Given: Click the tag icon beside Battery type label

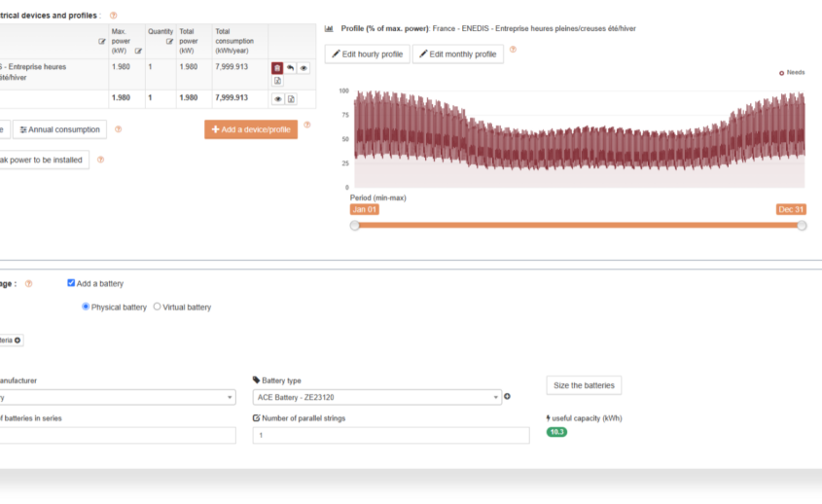Looking at the screenshot, I should click(x=256, y=379).
